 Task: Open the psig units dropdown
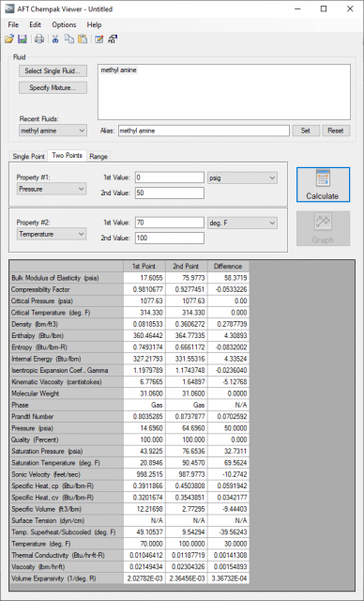[x=242, y=177]
